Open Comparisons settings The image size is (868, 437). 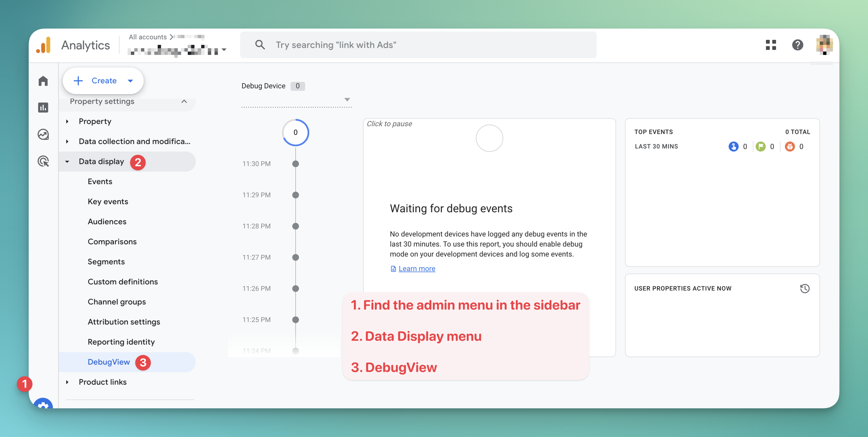pyautogui.click(x=112, y=242)
